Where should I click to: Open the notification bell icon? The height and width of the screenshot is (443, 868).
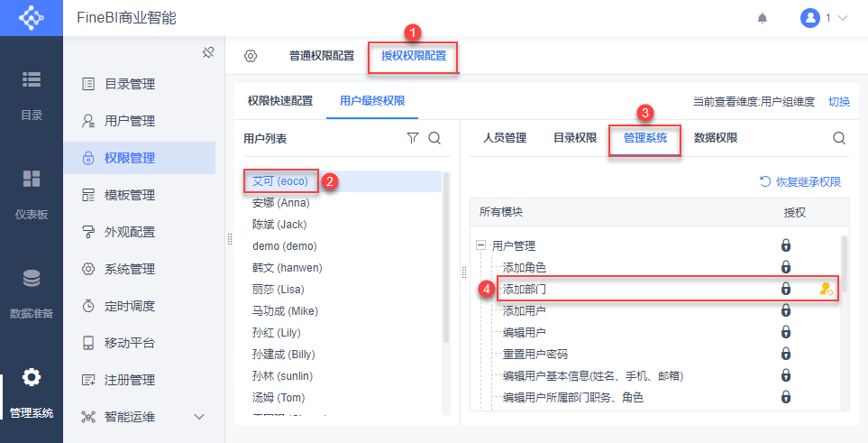pyautogui.click(x=763, y=18)
